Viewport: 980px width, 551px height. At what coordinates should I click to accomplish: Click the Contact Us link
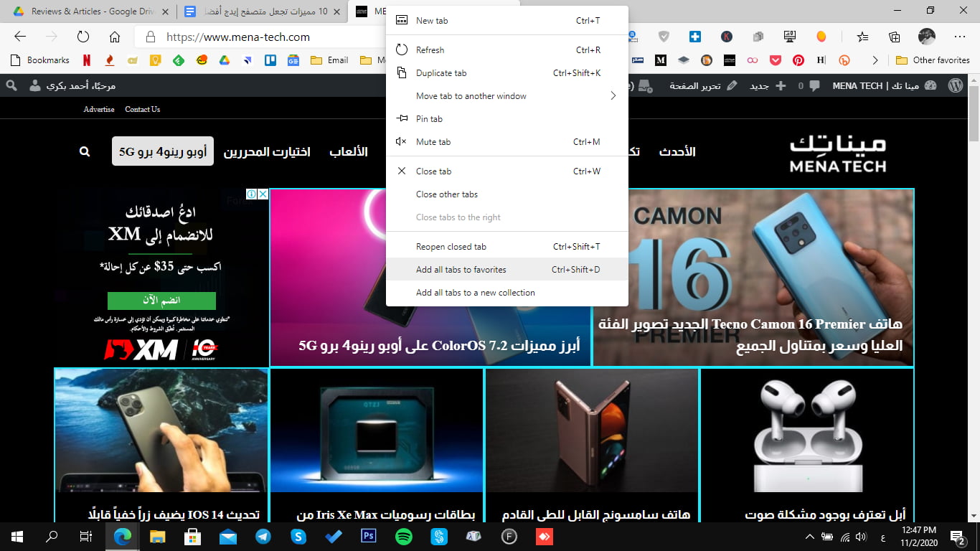click(x=141, y=109)
